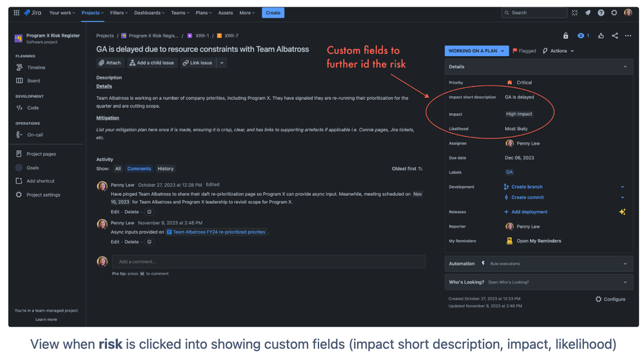Click the Atlassian Intelligence sparkle icon in top bar
Viewport: 644px width, 363px height.
click(574, 13)
